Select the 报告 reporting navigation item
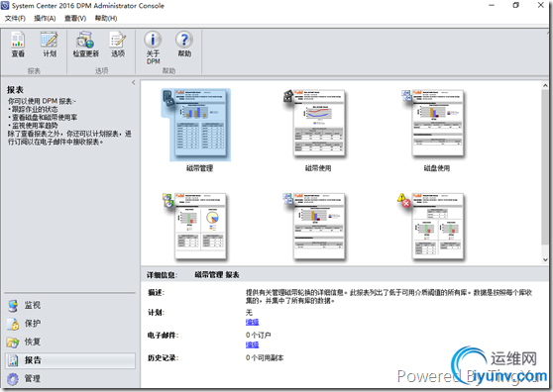The height and width of the screenshot is (392, 553). coord(70,360)
